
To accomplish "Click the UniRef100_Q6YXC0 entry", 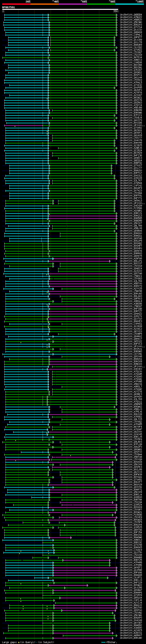I will coord(131,331).
